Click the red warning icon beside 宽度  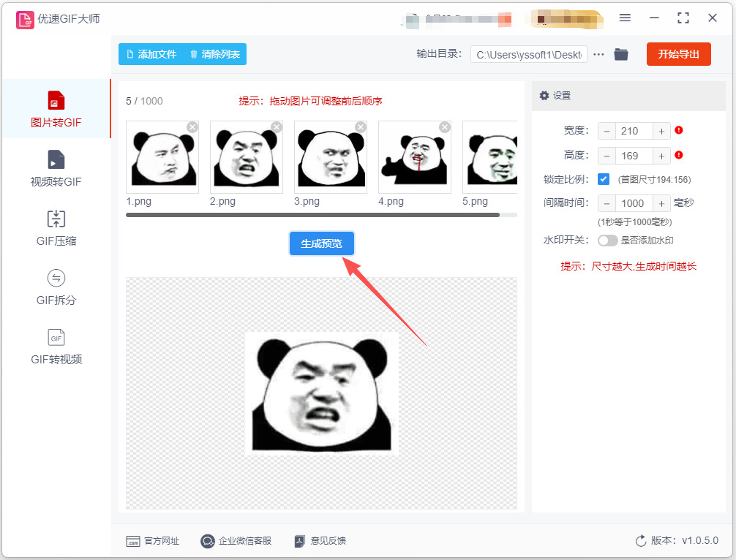tap(679, 130)
